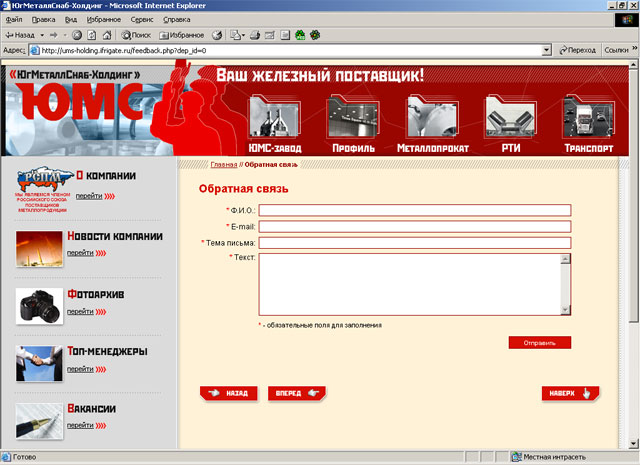Click перейти link under Топ-менеджеры

tap(80, 369)
